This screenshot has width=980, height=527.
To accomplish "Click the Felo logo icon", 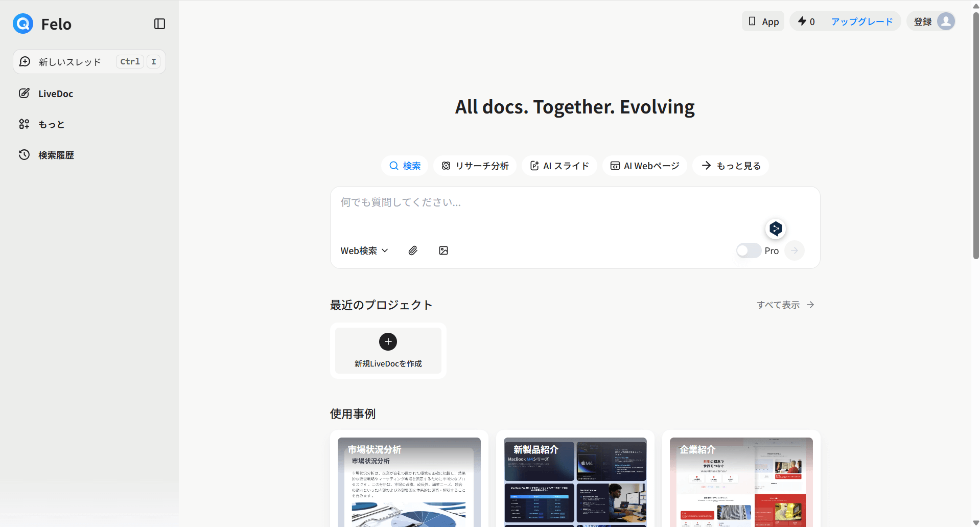I will click(x=23, y=24).
